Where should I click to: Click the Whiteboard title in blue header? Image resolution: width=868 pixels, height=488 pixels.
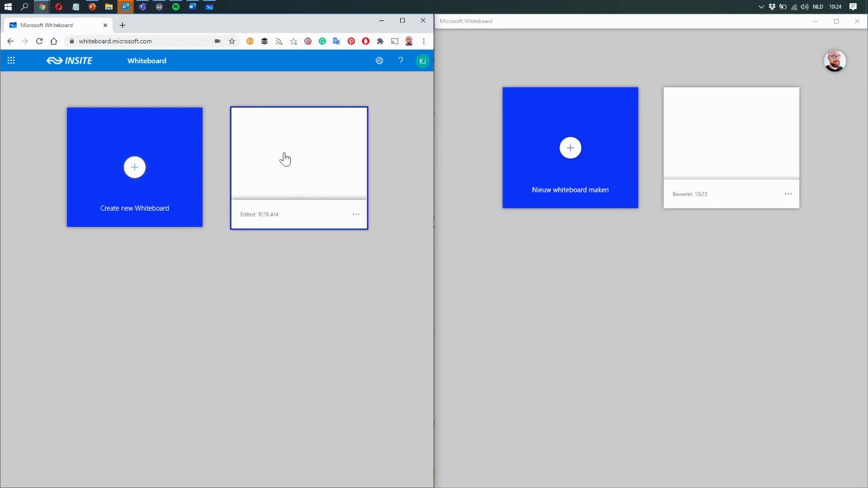point(146,60)
